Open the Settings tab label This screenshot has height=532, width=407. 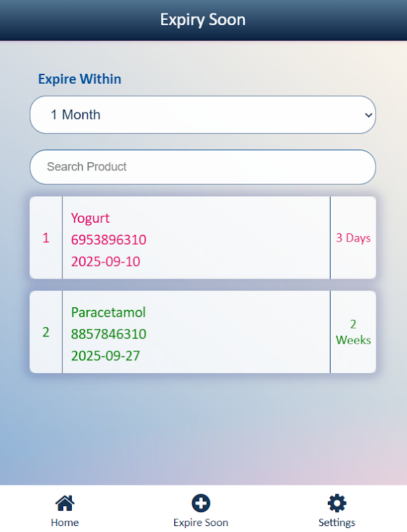[x=337, y=523]
